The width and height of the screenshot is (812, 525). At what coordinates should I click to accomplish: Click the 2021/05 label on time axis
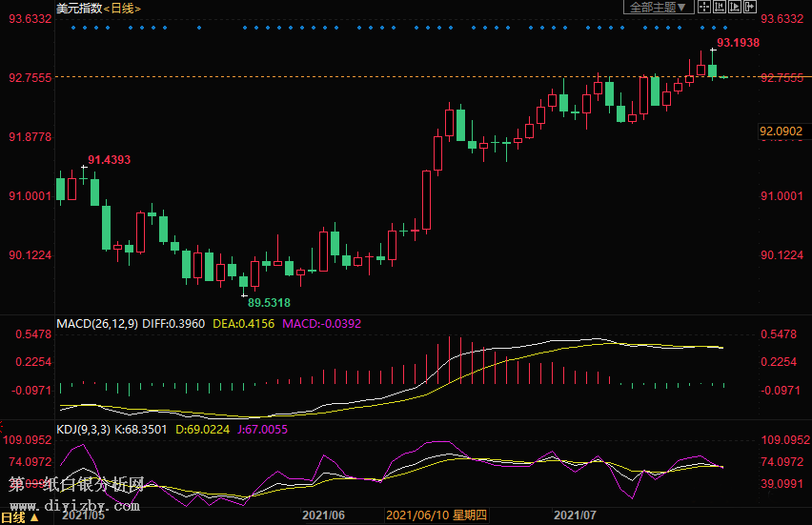click(84, 515)
